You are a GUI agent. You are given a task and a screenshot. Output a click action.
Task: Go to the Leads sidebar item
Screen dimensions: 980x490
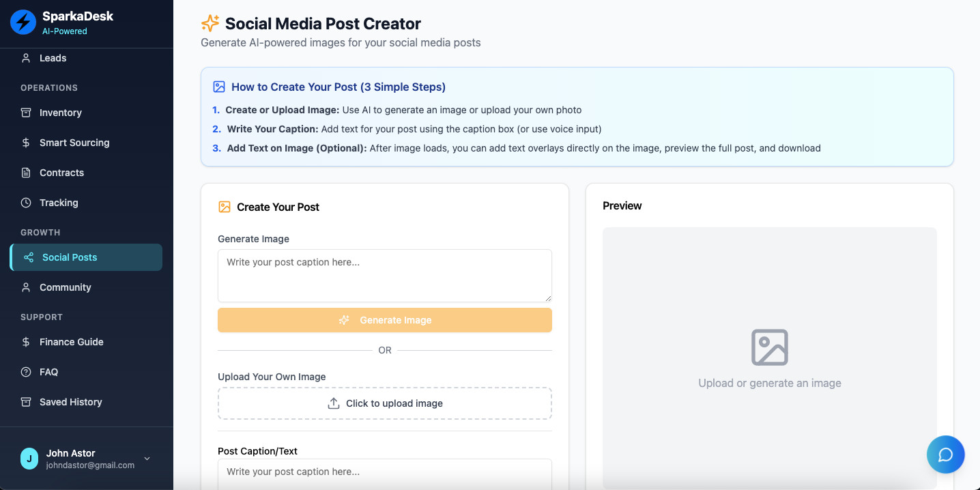point(86,58)
